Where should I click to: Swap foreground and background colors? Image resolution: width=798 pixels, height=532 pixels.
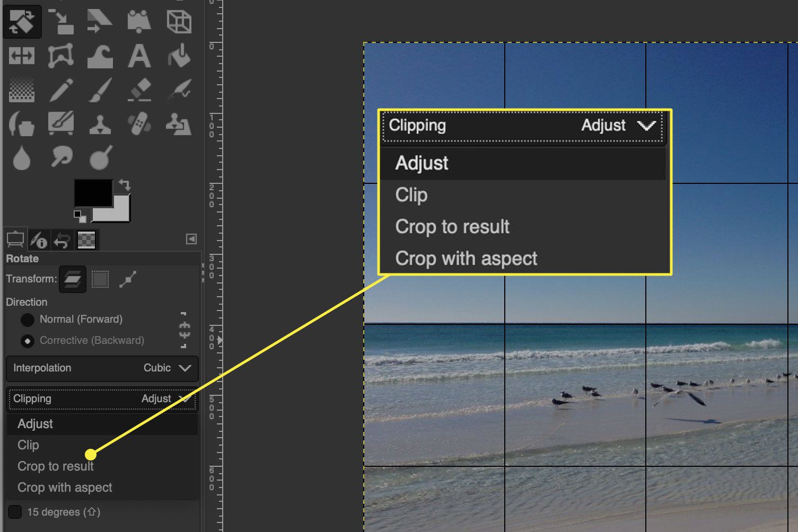pyautogui.click(x=125, y=185)
